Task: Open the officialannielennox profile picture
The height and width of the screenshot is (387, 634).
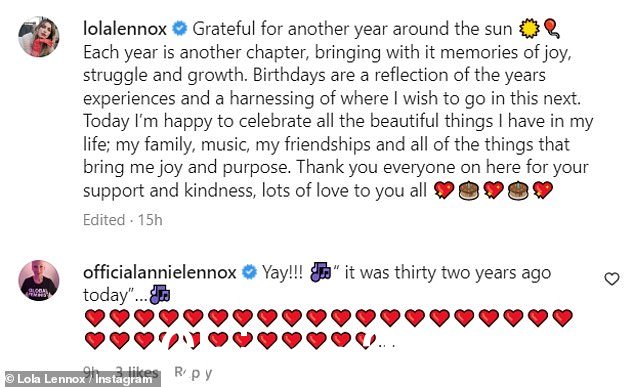Action: coord(39,280)
